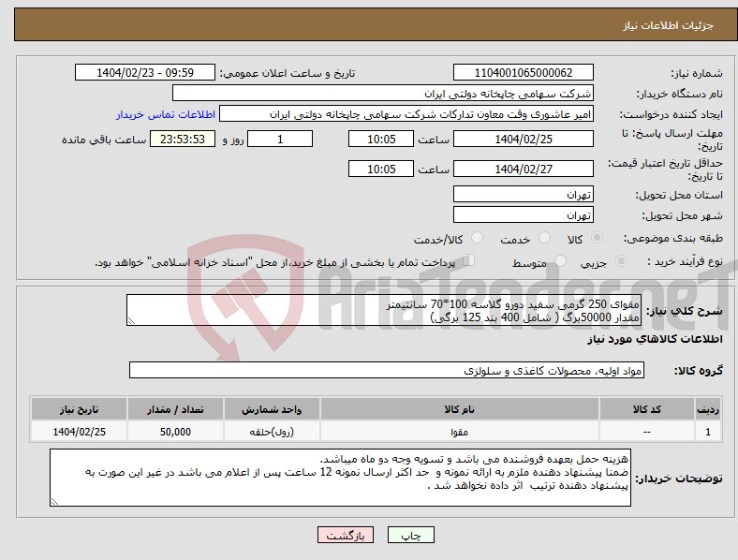Click the delivery city field تهران

[x=523, y=215]
